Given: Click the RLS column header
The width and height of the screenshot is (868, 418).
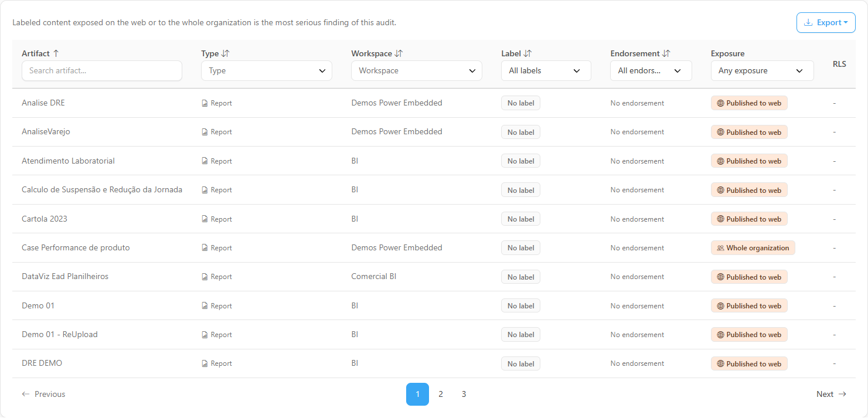Looking at the screenshot, I should tap(839, 64).
